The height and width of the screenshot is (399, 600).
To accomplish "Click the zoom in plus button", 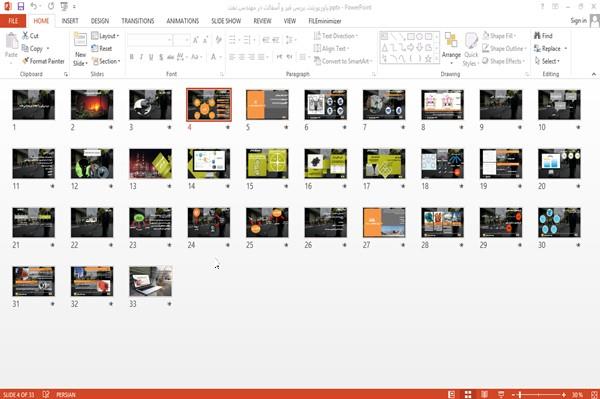I will pyautogui.click(x=564, y=394).
